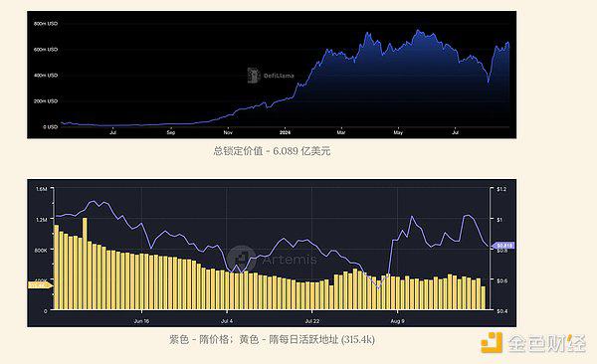Select the $1.2 right-axis price label
The width and height of the screenshot is (597, 364).
(x=501, y=189)
